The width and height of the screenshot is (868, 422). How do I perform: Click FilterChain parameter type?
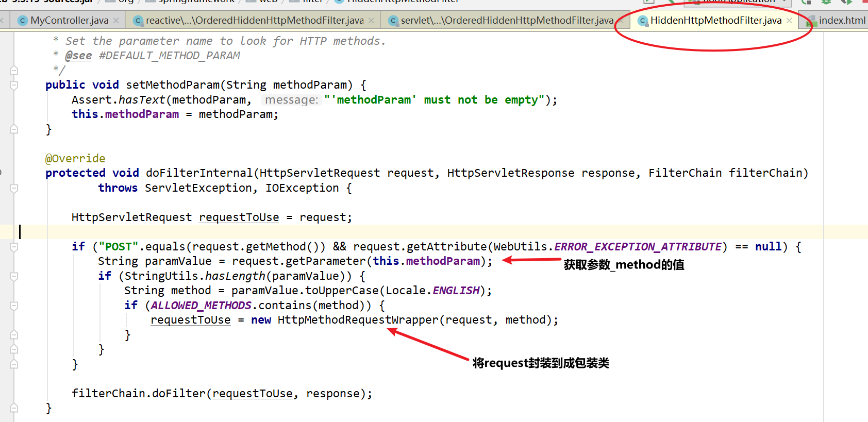[685, 173]
